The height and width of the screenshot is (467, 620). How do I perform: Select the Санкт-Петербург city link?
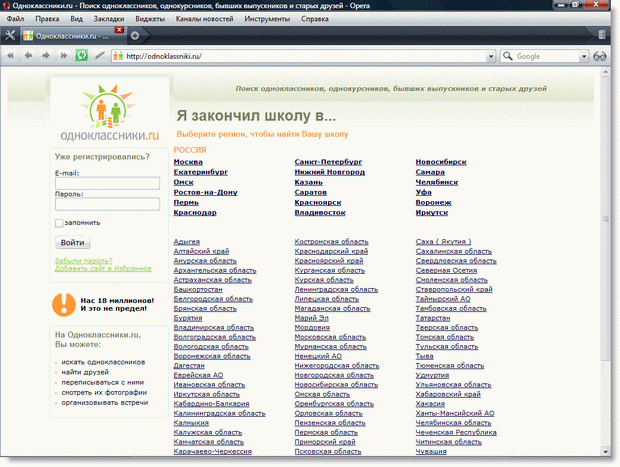pyautogui.click(x=328, y=162)
